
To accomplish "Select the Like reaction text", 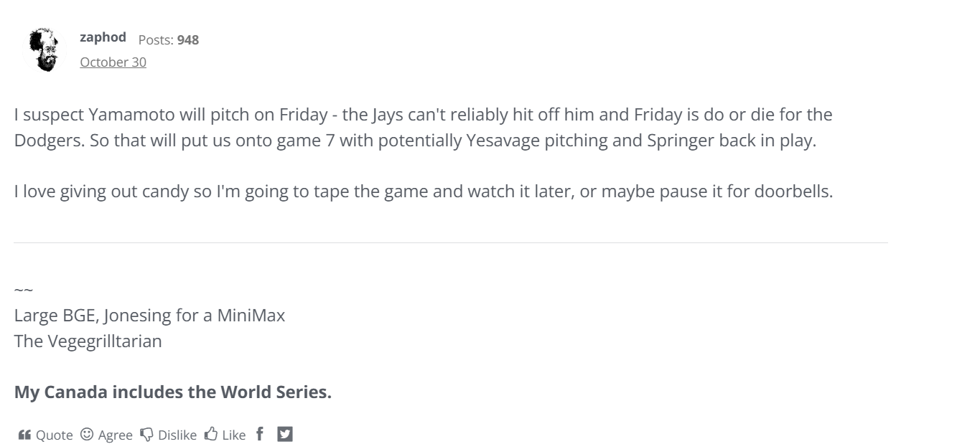I will [234, 435].
